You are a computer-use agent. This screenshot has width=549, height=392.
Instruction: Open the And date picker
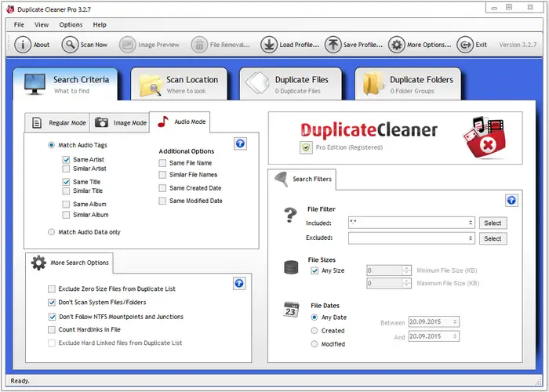434,336
